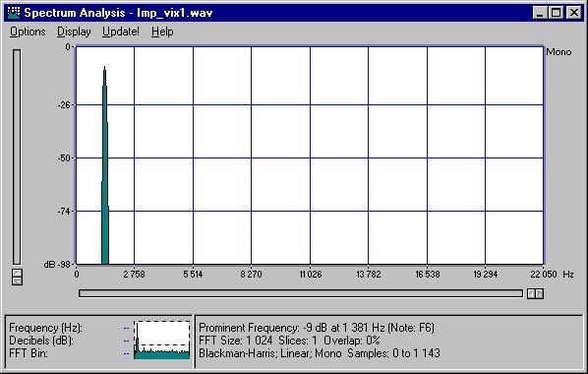Click the vertical zoom down arrow button
The height and width of the screenshot is (374, 588).
pyautogui.click(x=17, y=281)
